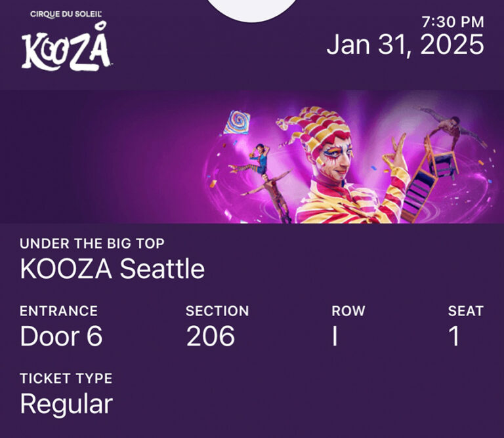Select the 7:30 PM showtime text
Image resolution: width=504 pixels, height=438 pixels.
pos(453,22)
